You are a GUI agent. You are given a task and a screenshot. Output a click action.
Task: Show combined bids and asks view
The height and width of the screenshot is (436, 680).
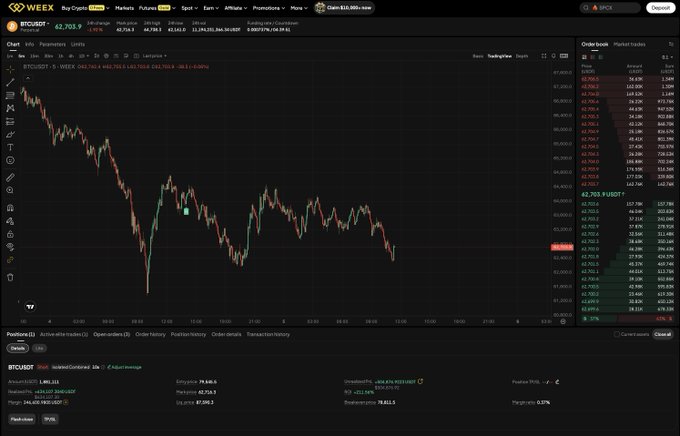[x=584, y=57]
